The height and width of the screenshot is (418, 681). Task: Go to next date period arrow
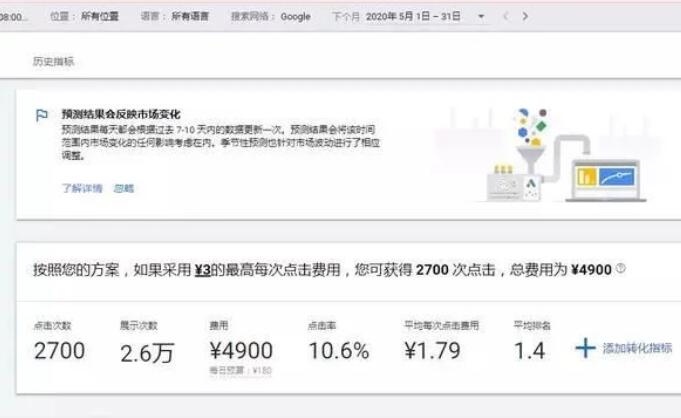pos(525,17)
